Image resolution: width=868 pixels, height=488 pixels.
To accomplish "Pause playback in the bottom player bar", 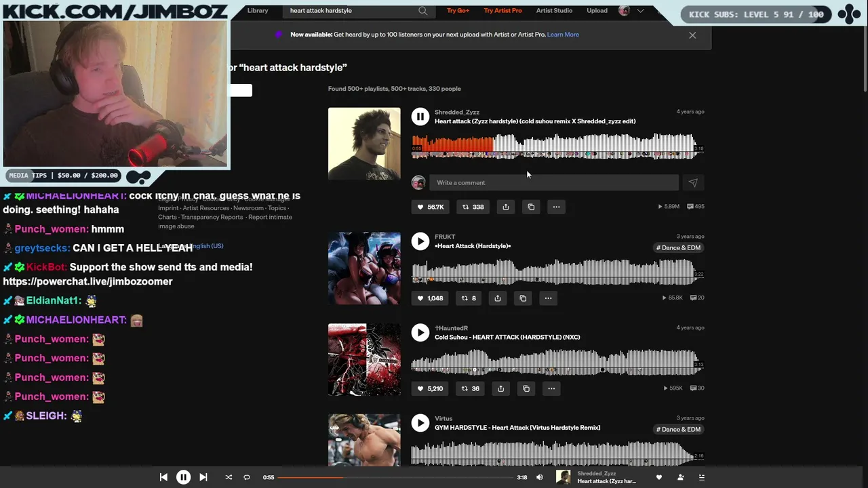I will [183, 477].
